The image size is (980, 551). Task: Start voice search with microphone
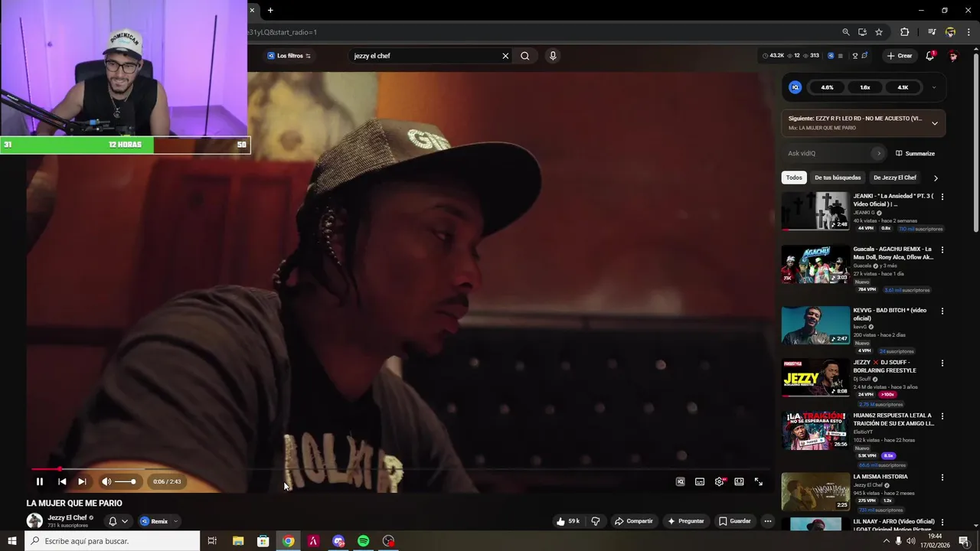click(x=553, y=56)
